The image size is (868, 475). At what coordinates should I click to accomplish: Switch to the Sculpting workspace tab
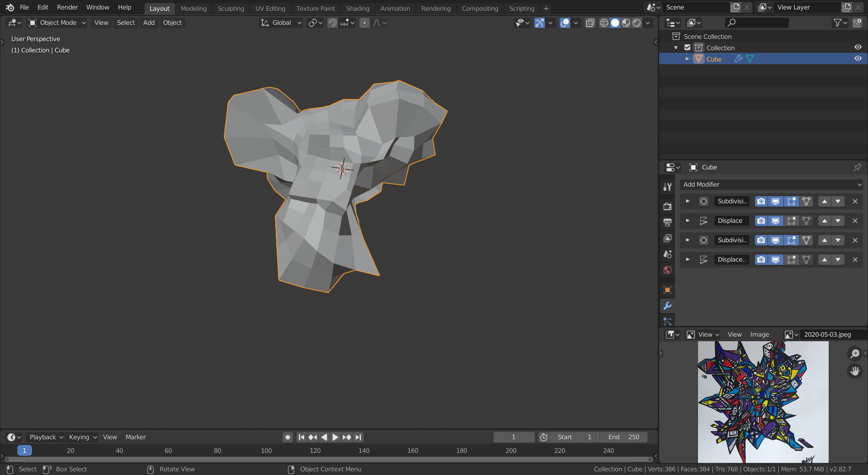tap(231, 9)
